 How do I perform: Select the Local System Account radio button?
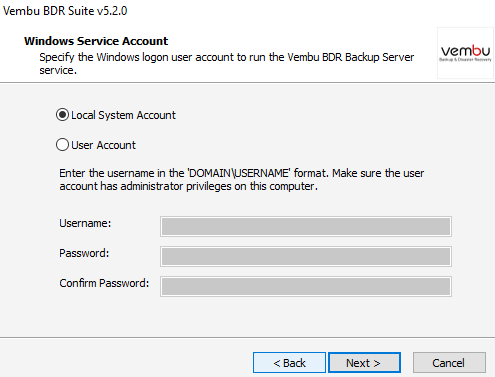pyautogui.click(x=62, y=115)
